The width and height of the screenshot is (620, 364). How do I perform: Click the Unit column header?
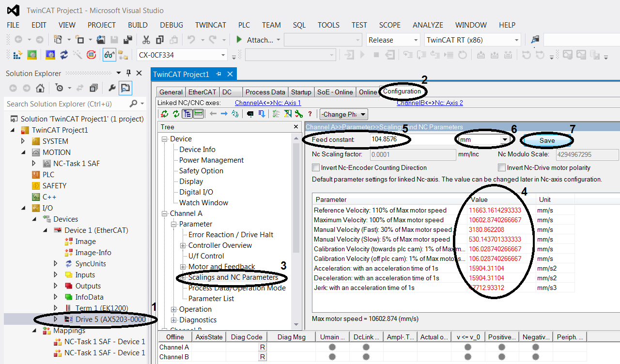tap(555, 199)
